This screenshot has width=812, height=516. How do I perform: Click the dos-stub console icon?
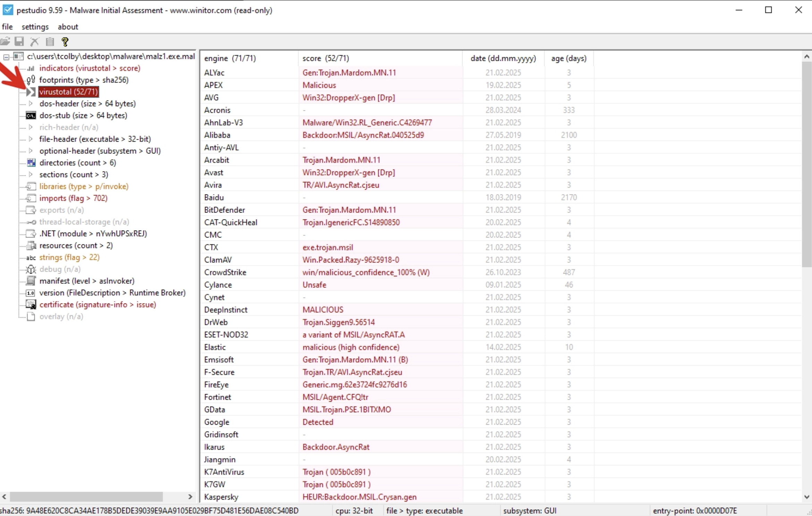(x=31, y=115)
